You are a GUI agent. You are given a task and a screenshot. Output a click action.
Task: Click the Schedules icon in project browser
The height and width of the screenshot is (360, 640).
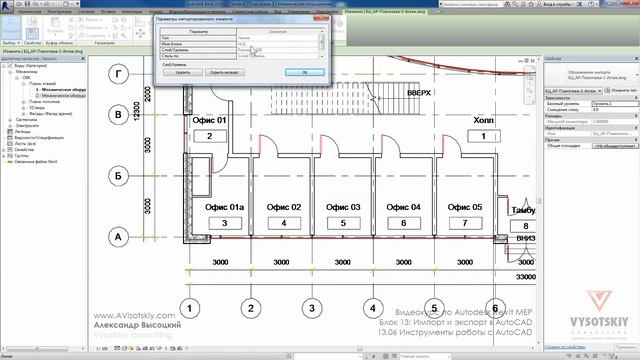pos(10,138)
